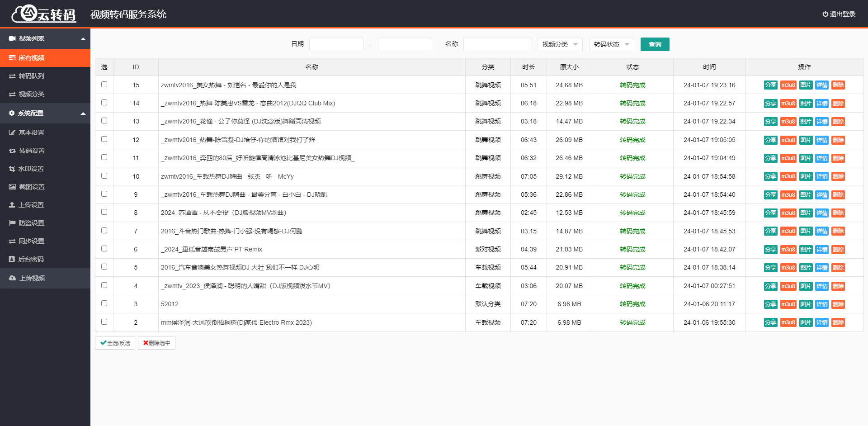Image resolution: width=868 pixels, height=426 pixels.
Task: Click the end date input field
Action: click(x=405, y=44)
